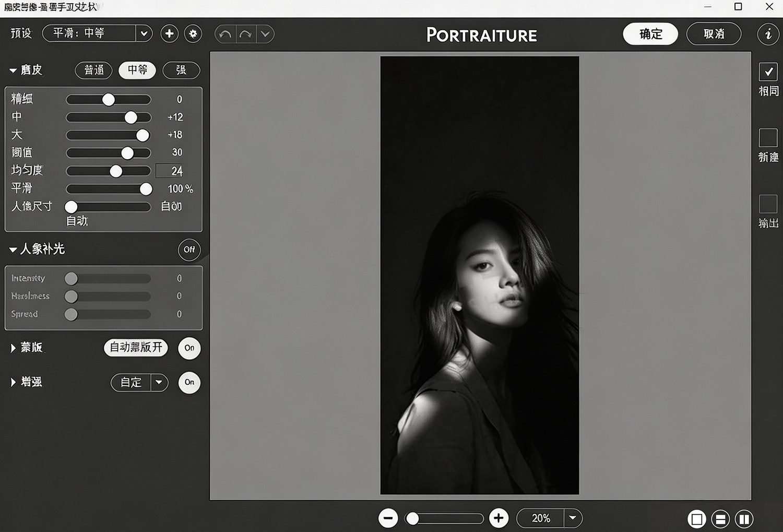
Task: Zoom in with the plus button
Action: 499,518
